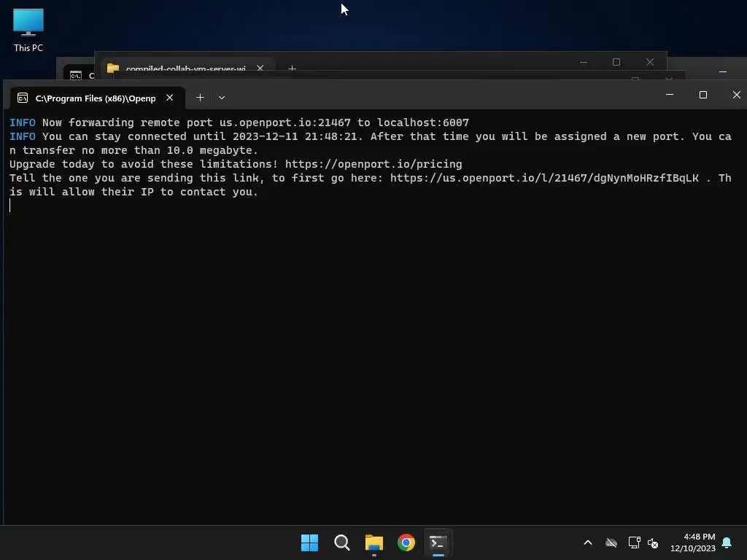
Task: Click the OneDrive cloud tray icon
Action: point(611,542)
